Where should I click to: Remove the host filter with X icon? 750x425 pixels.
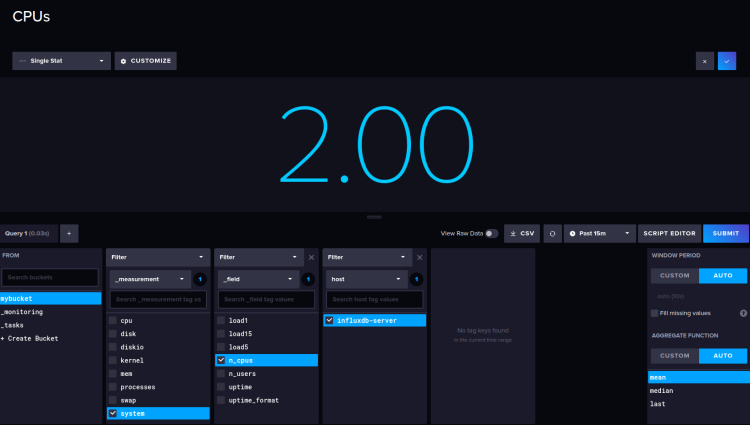419,257
